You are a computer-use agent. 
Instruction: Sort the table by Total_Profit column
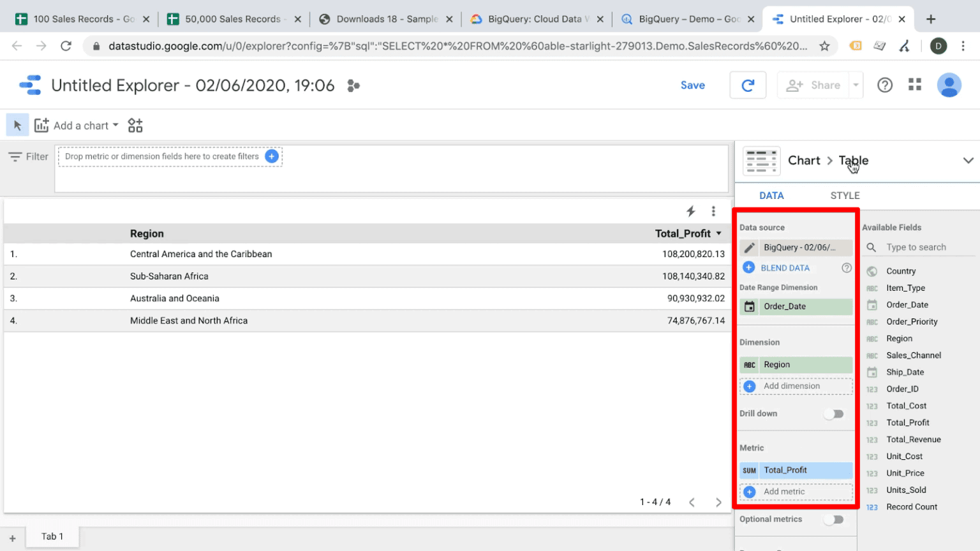click(x=683, y=233)
